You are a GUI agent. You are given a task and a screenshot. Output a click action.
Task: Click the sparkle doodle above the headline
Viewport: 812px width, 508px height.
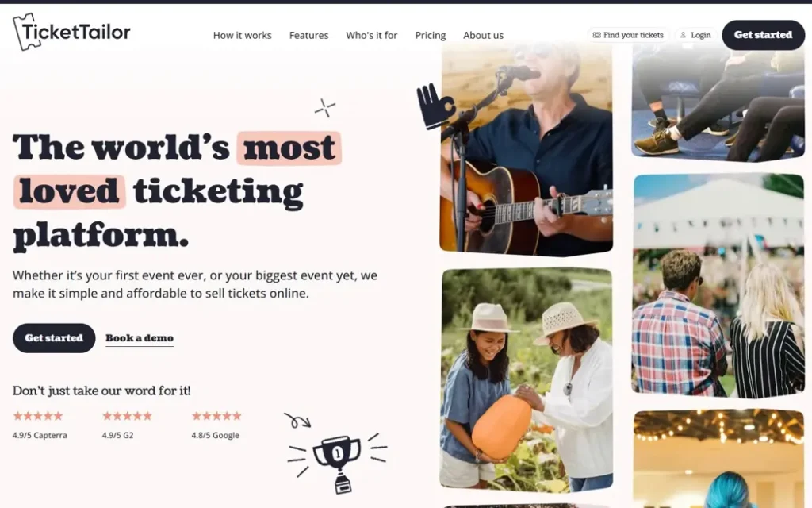tap(324, 108)
